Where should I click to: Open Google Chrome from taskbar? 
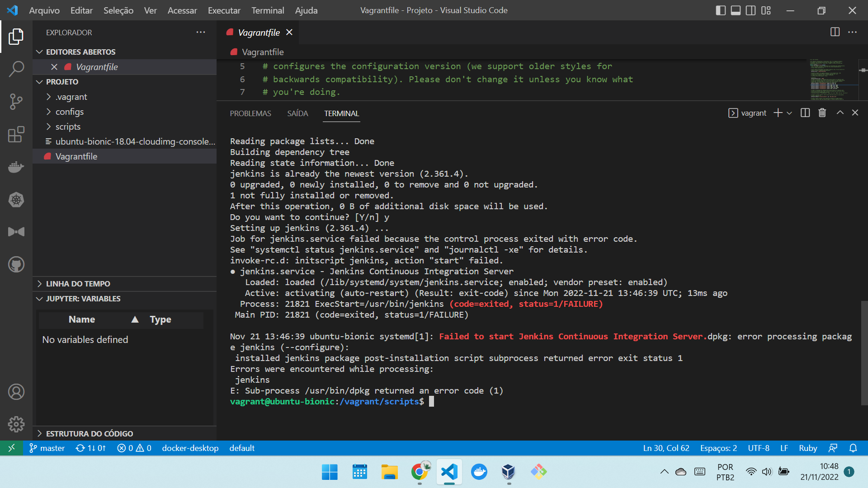coord(420,472)
